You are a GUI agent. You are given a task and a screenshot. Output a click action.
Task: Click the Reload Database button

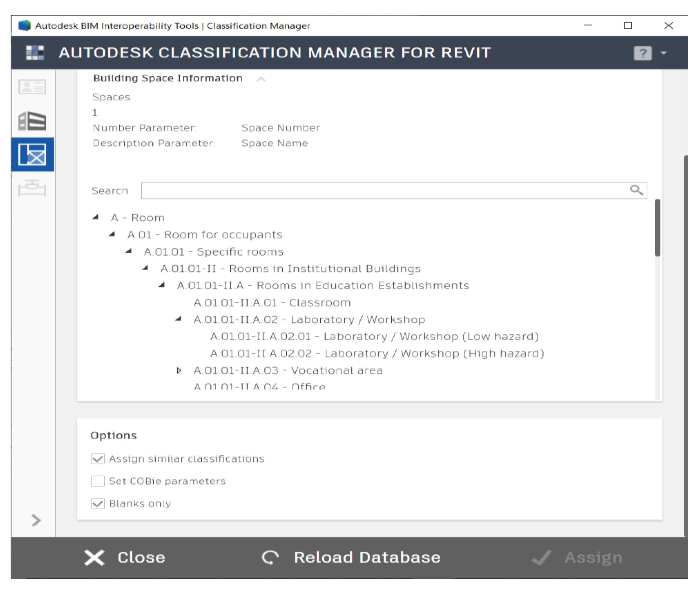[x=351, y=558]
